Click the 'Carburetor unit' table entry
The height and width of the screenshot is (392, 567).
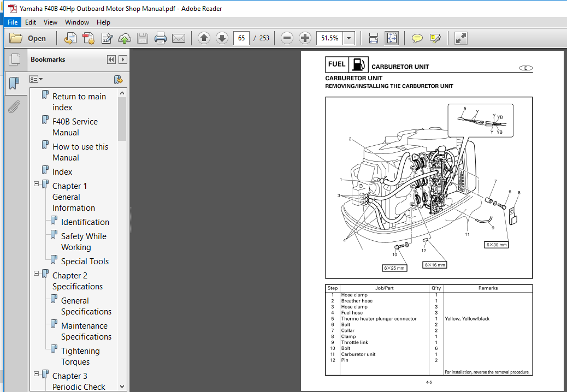(x=358, y=354)
